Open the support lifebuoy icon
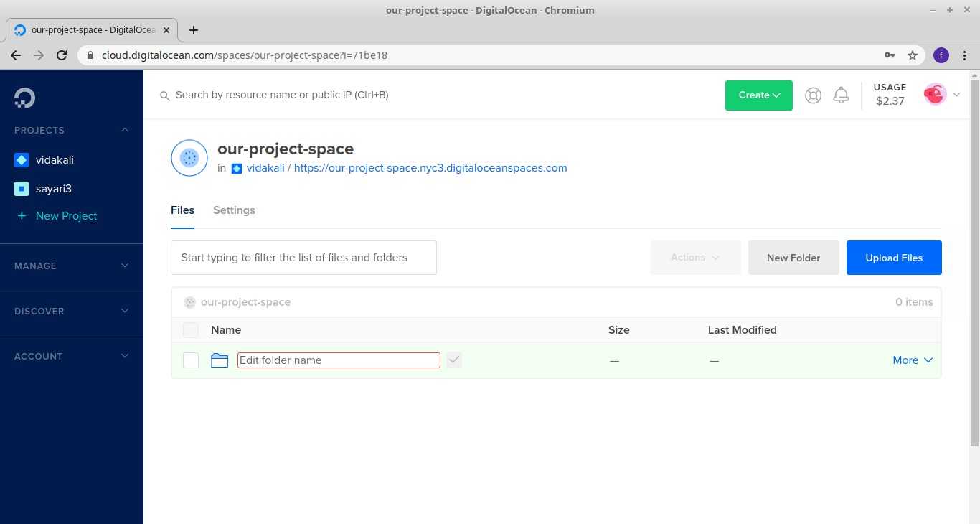980x524 pixels. [813, 95]
